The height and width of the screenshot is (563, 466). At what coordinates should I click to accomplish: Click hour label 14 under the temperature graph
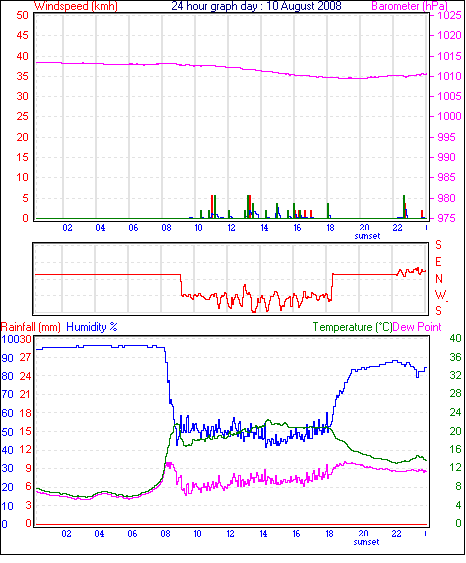pyautogui.click(x=263, y=534)
